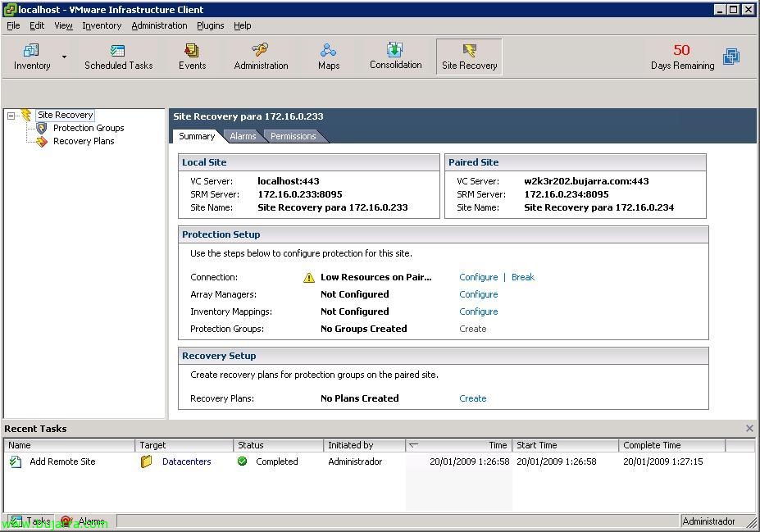
Task: Click Administrador user in status bar
Action: click(708, 521)
